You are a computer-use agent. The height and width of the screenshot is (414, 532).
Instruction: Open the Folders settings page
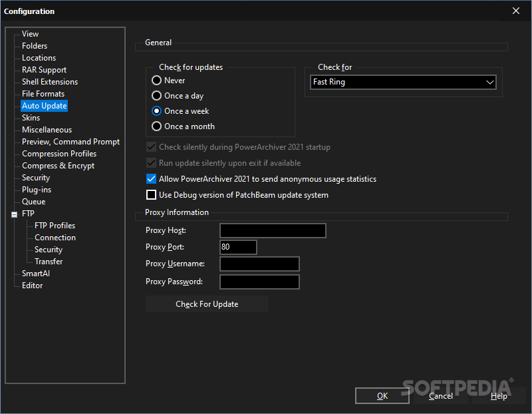click(35, 46)
